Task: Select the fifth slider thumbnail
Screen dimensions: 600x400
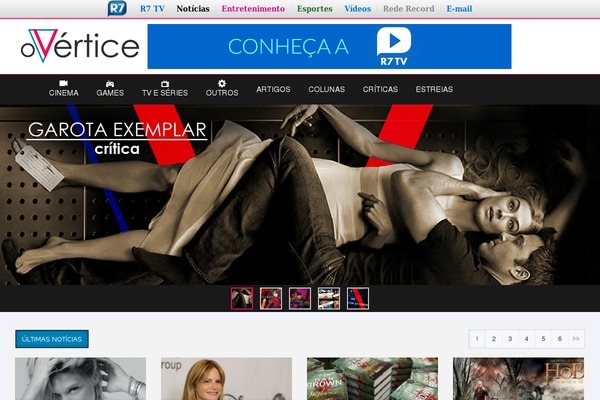Action: 358,299
